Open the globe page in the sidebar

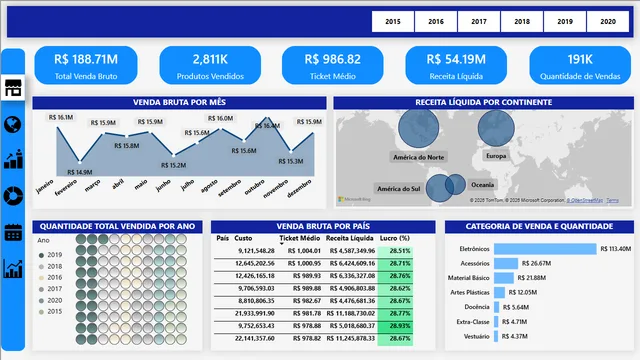point(13,124)
